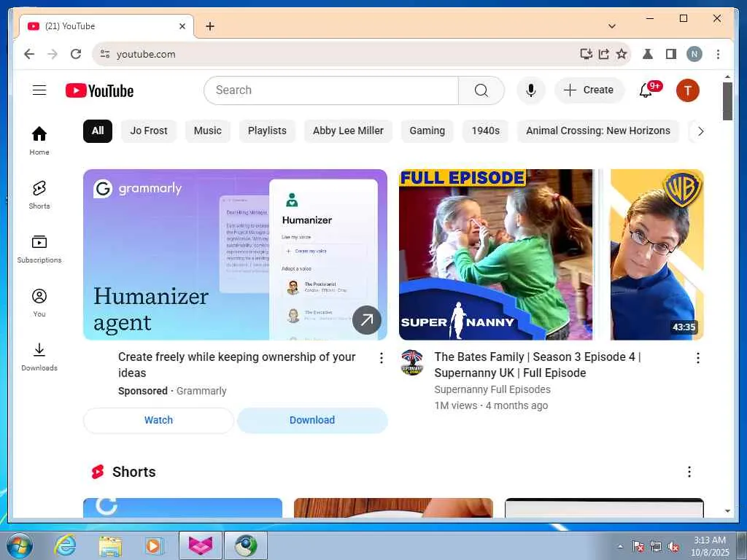747x560 pixels.
Task: Open the Grammarly Humanizer agent ad thumbnail
Action: pos(236,254)
